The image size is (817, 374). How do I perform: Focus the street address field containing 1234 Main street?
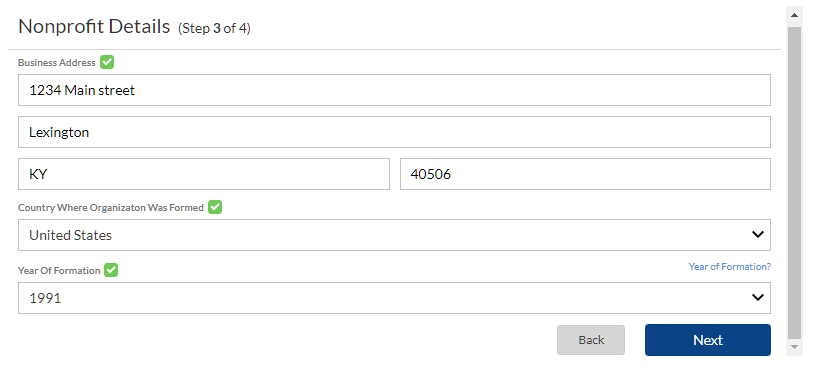394,90
